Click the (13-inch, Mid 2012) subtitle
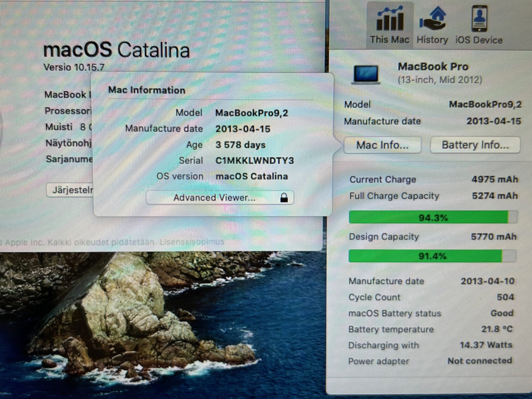The image size is (532, 399). pos(440,80)
